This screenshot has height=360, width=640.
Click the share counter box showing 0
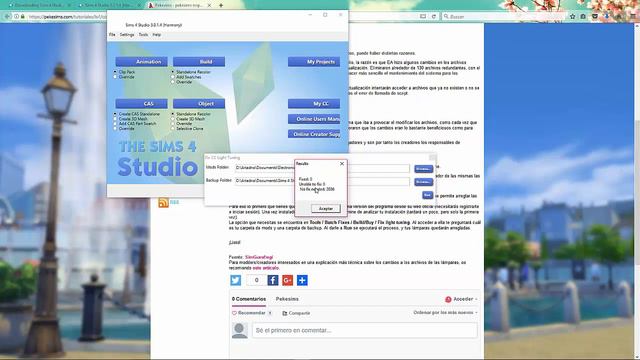point(256,280)
